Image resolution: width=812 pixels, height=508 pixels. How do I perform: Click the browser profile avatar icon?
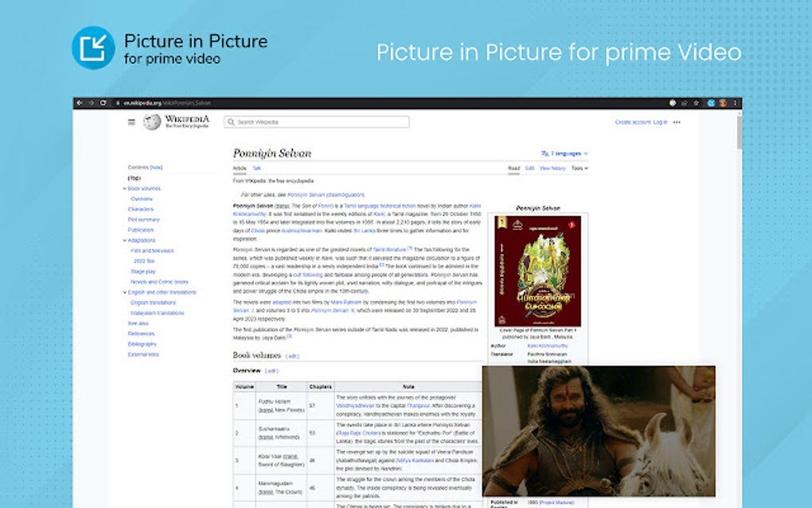[x=722, y=103]
